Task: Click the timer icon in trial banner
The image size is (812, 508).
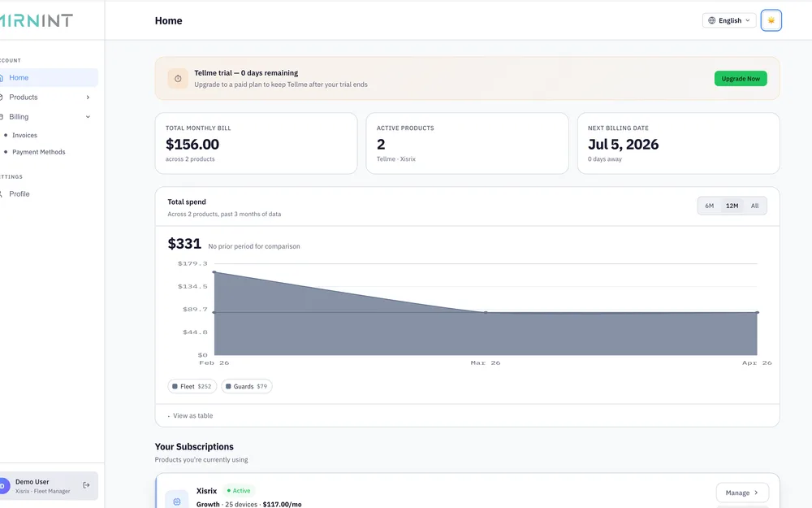Action: pyautogui.click(x=178, y=79)
